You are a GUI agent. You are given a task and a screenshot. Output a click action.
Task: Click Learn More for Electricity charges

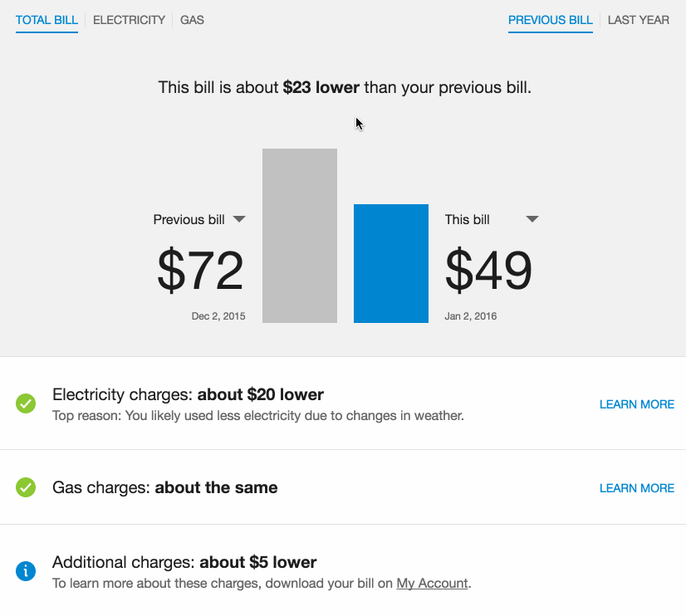[x=636, y=404]
